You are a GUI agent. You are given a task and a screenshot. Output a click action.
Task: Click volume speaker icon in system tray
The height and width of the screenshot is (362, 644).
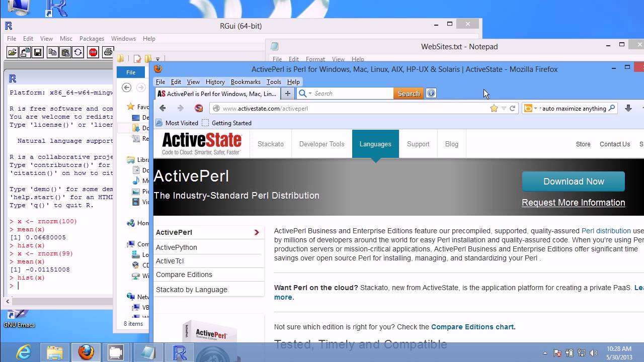[593, 353]
